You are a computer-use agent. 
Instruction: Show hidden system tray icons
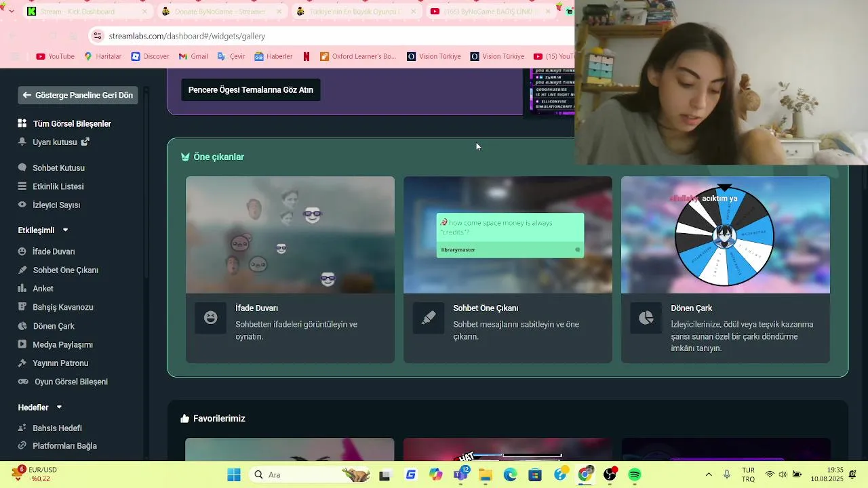click(x=709, y=474)
